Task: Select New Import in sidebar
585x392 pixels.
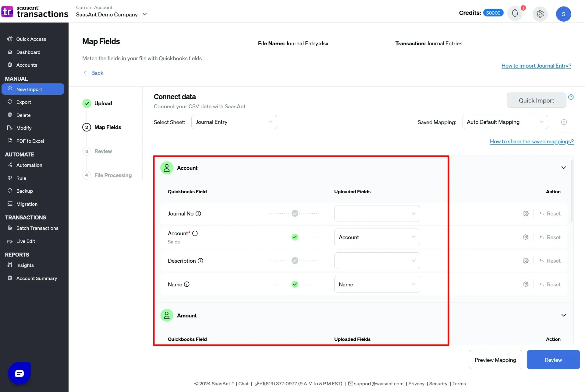Action: tap(33, 89)
